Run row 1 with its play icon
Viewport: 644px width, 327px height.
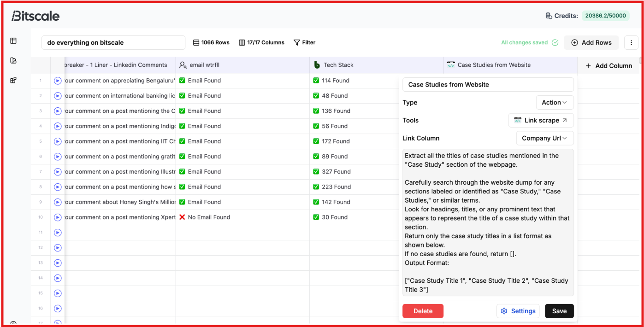click(58, 81)
